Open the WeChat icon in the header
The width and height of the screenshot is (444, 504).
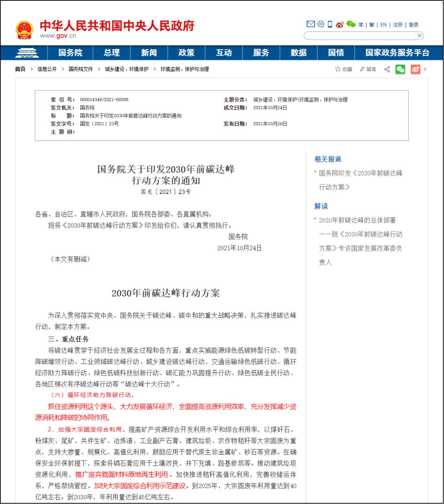pyautogui.click(x=351, y=24)
